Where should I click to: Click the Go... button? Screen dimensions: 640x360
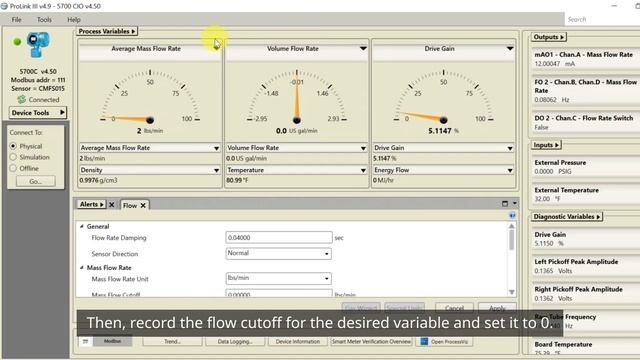[36, 181]
